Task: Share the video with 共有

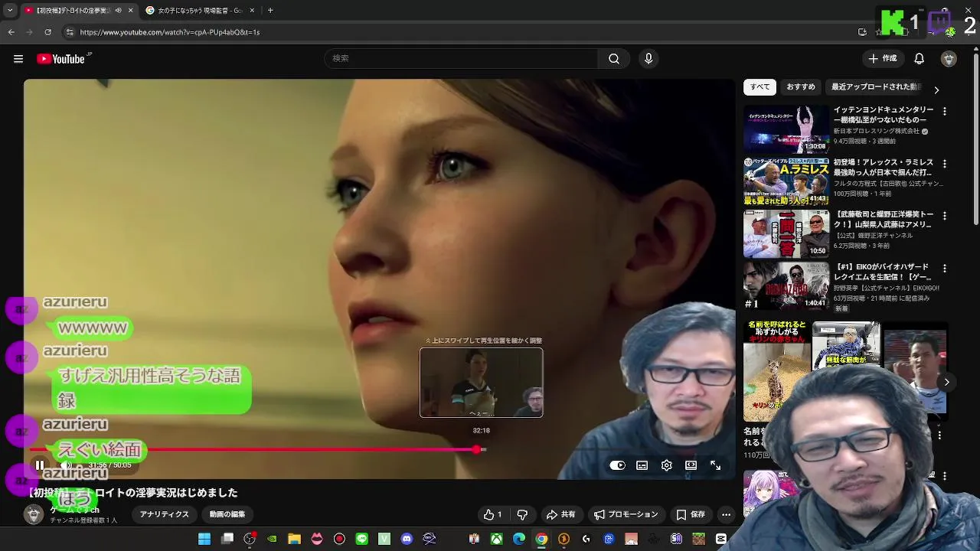Action: (x=560, y=515)
